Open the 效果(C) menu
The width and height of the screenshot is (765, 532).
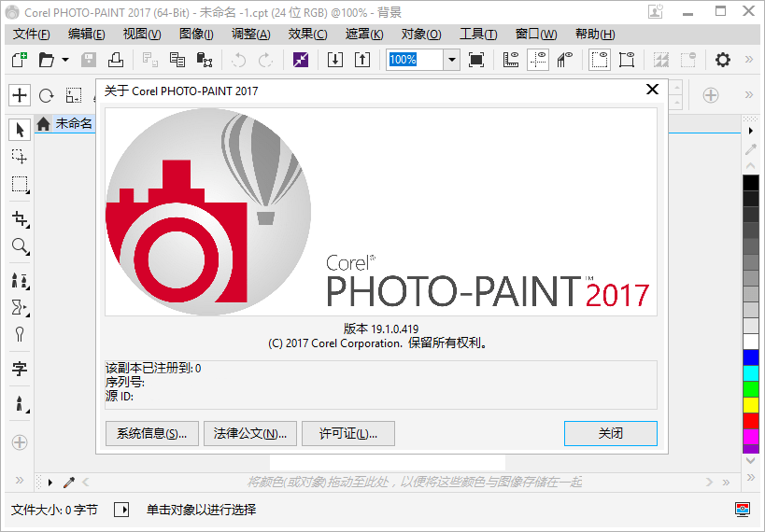[307, 35]
